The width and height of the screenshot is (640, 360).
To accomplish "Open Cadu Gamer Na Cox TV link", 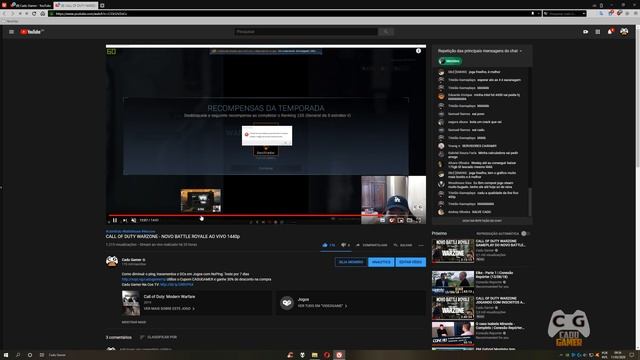I will [177, 284].
